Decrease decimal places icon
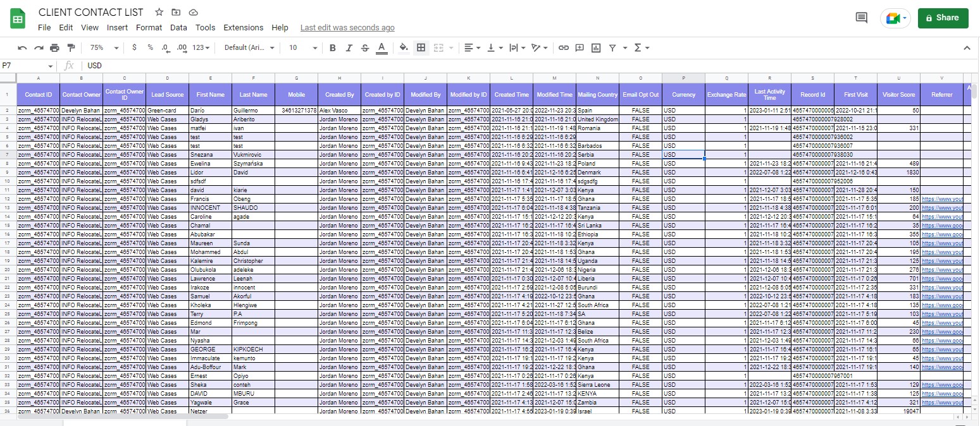Screen dimensions: 980x426 point(166,47)
